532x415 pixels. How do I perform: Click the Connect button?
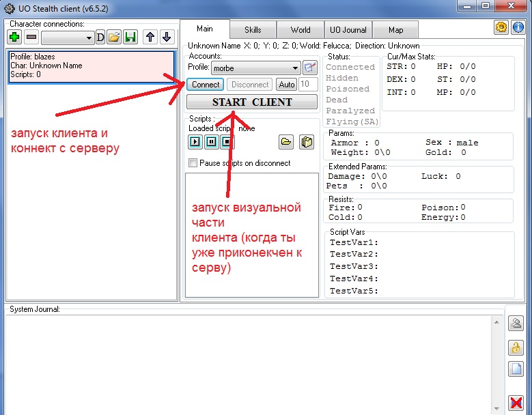[x=206, y=84]
